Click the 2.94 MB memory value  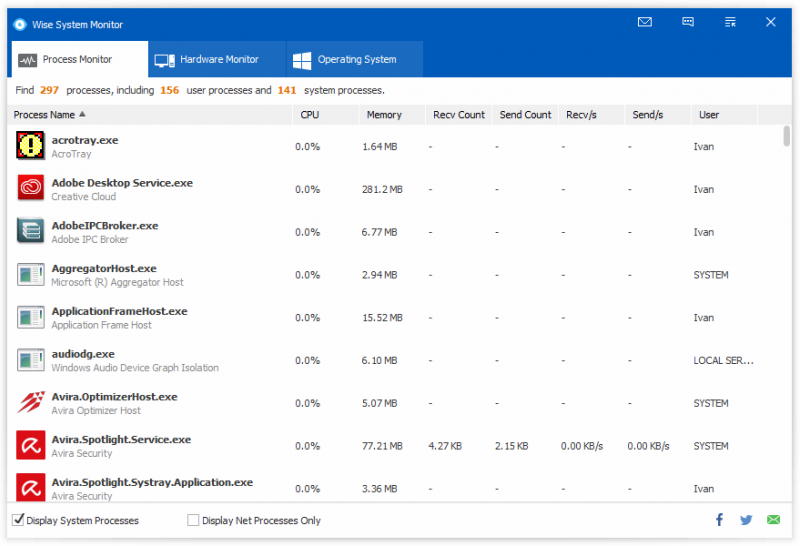(380, 275)
